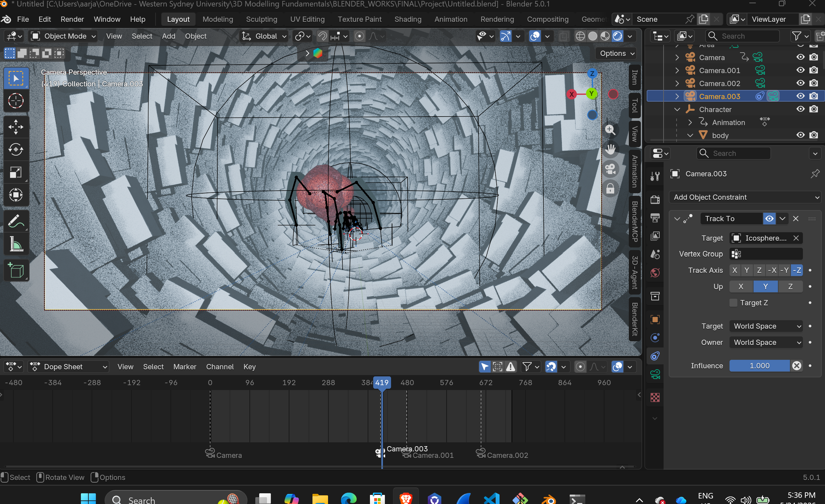Viewport: 825px width, 504px height.
Task: Enable the Target Z checkbox
Action: [733, 303]
